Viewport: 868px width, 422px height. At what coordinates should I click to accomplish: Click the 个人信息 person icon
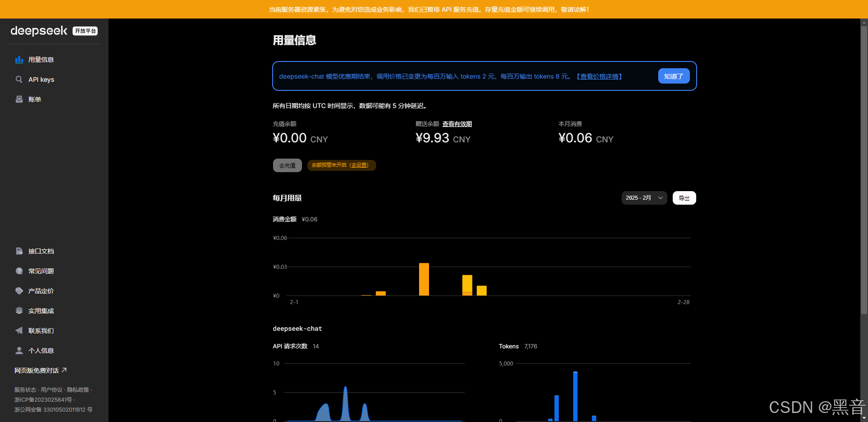pyautogui.click(x=19, y=351)
